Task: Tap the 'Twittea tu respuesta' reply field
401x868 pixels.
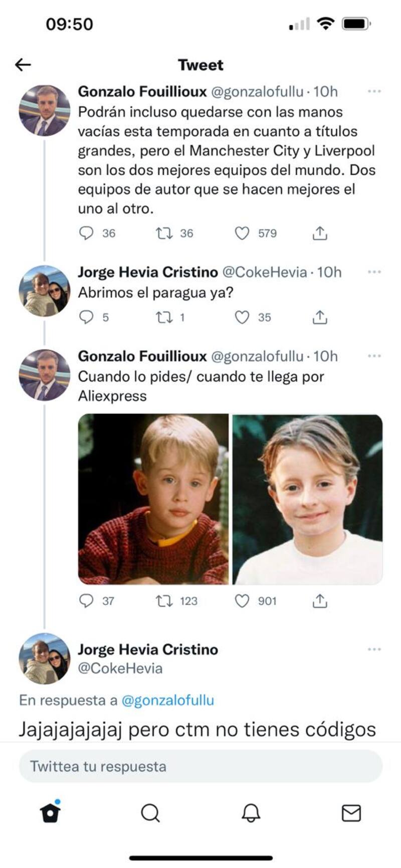Action: 200,766
